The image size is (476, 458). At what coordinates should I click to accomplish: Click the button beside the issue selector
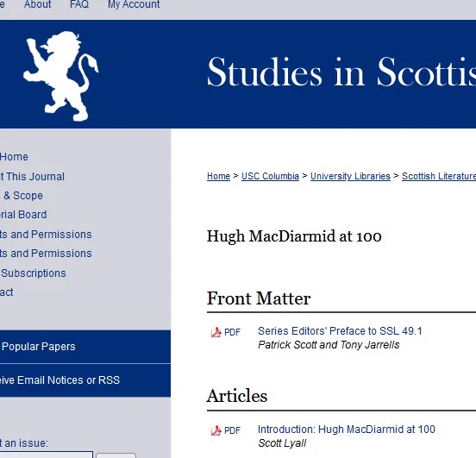coord(116,455)
